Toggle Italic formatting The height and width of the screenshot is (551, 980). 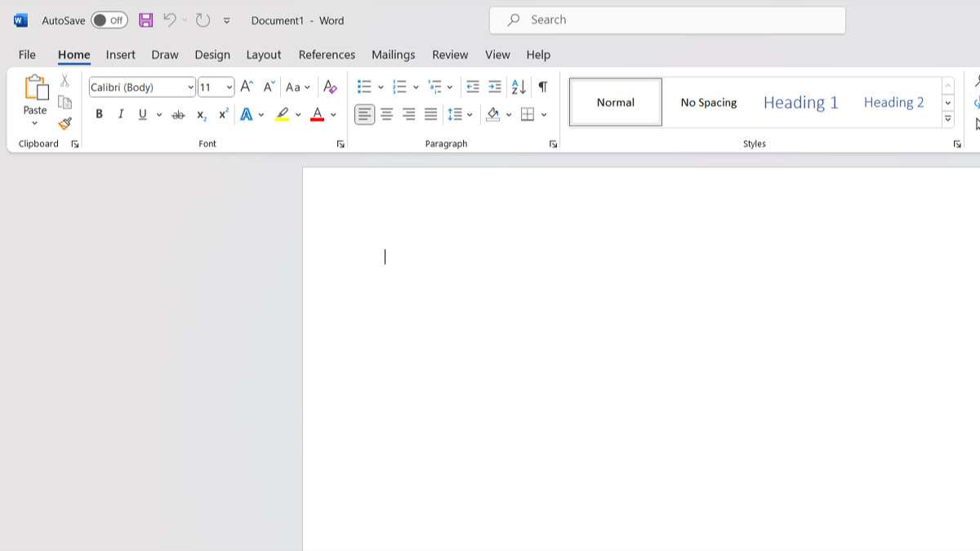click(x=121, y=115)
